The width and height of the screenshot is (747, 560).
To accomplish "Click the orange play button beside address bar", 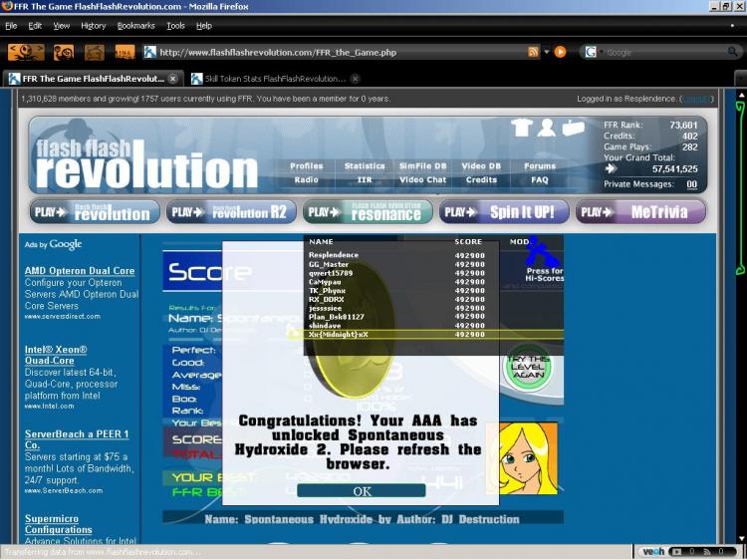I will click(560, 52).
